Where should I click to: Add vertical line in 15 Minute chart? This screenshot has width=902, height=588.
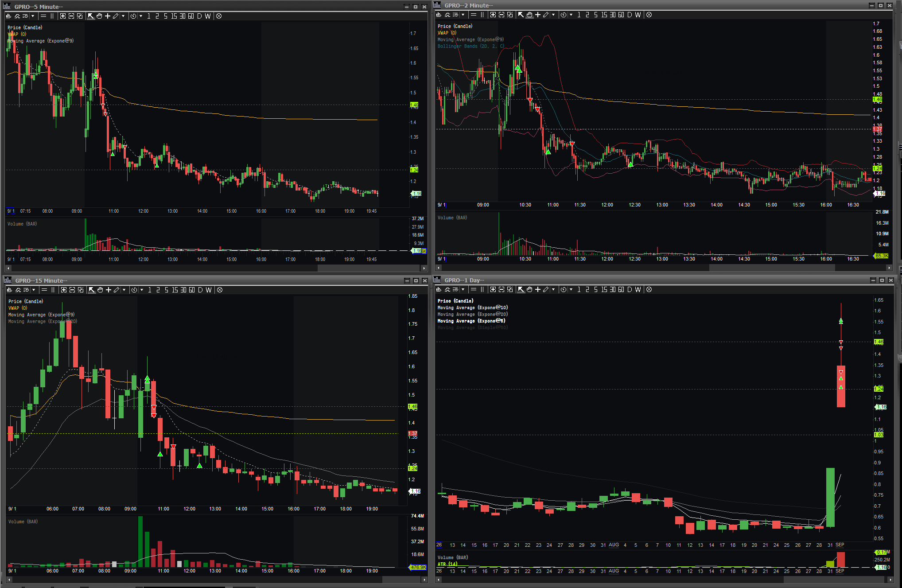[53, 290]
